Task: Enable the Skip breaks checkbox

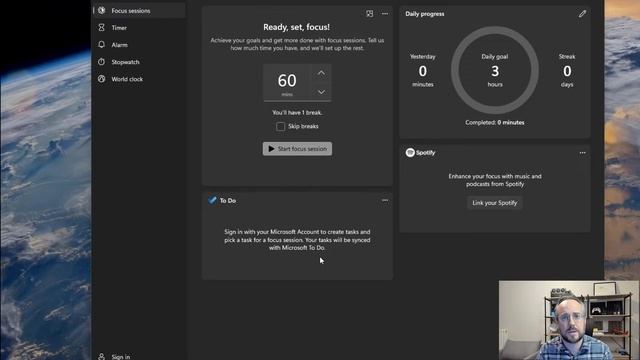Action: (280, 127)
